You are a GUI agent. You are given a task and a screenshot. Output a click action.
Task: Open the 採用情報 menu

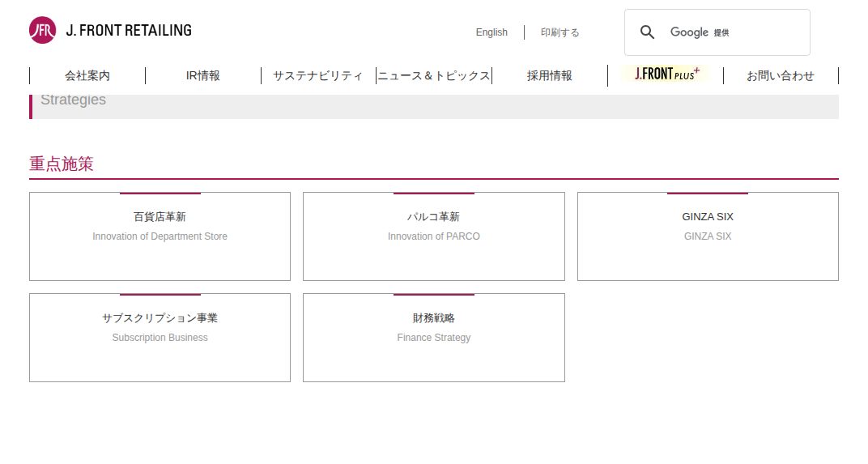[x=550, y=76]
